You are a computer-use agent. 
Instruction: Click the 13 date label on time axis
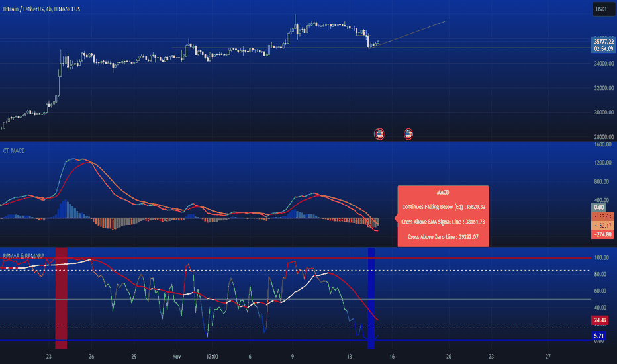pyautogui.click(x=349, y=357)
